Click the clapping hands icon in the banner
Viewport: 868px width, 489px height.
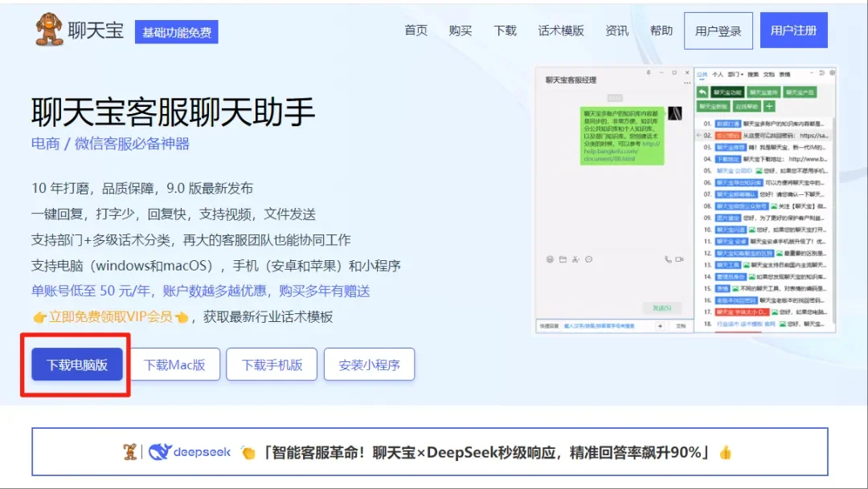[248, 453]
